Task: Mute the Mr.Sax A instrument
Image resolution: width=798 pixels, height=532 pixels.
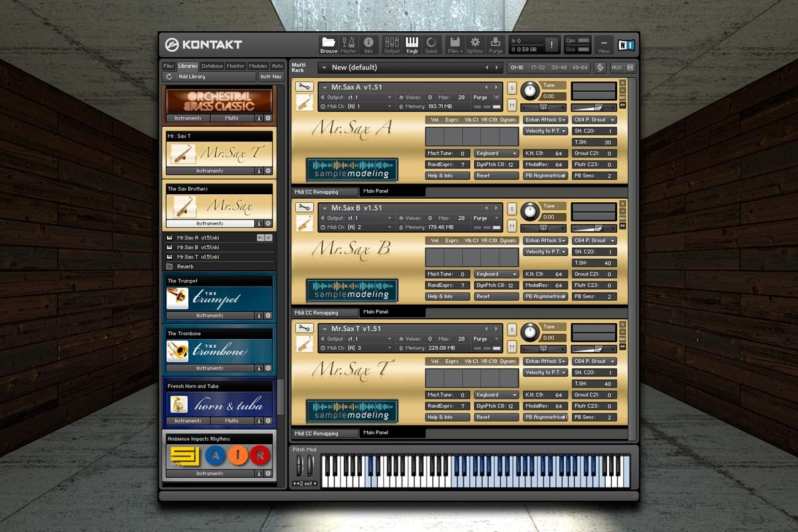Action: 512,105
